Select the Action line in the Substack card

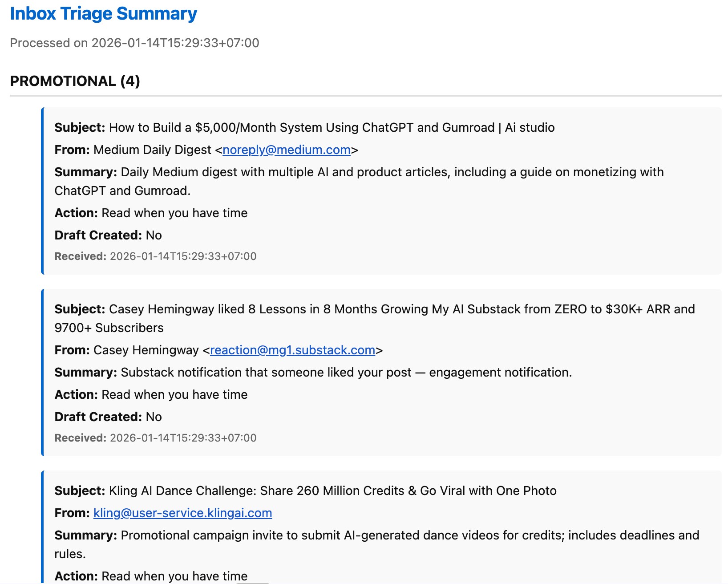coord(151,395)
